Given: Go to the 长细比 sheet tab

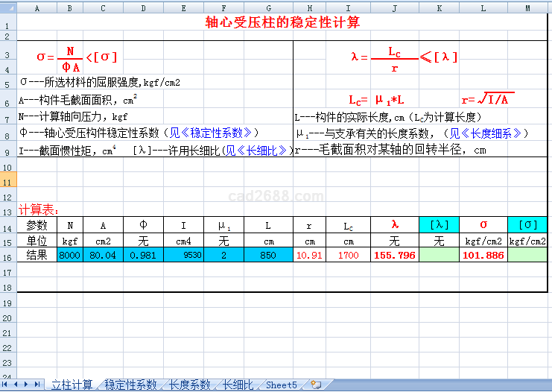Looking at the screenshot, I should click(238, 385).
